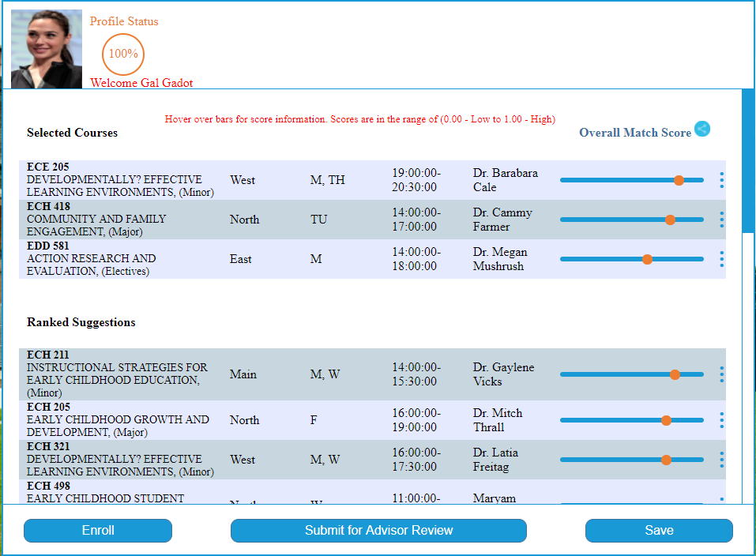
Task: Click match score slider for ECE 205
Action: pyautogui.click(x=631, y=180)
